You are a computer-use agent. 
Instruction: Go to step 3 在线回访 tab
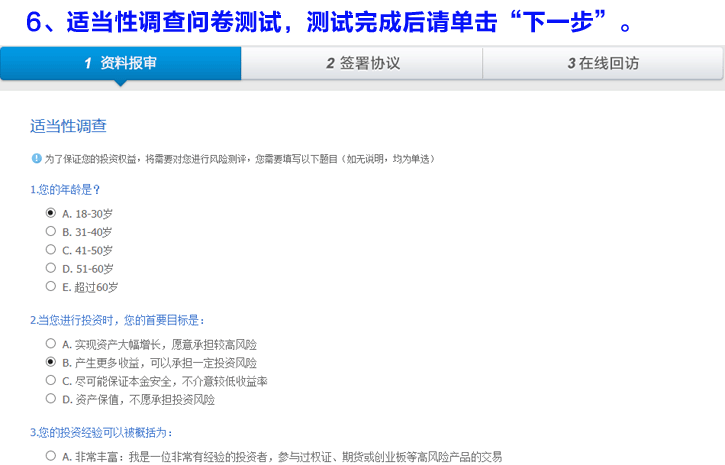pos(603,63)
